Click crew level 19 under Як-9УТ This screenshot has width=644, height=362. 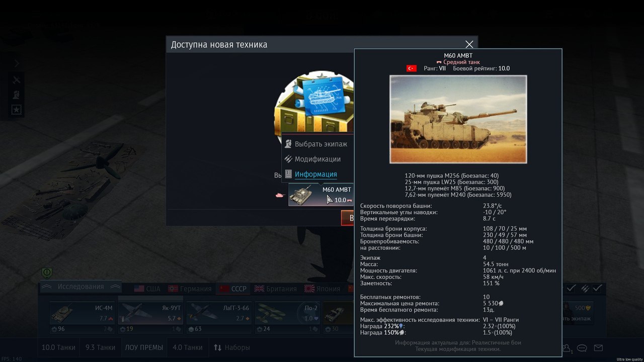tap(126, 329)
